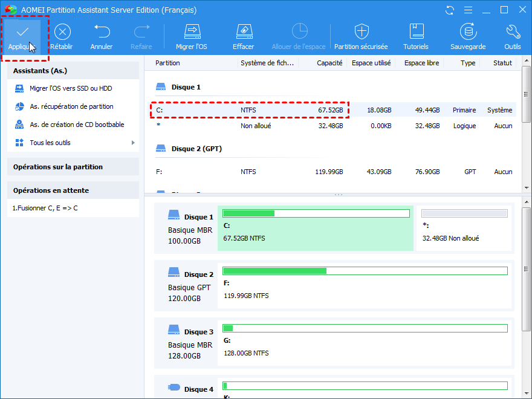Select the C: partition row
532x399 pixels.
click(334, 110)
